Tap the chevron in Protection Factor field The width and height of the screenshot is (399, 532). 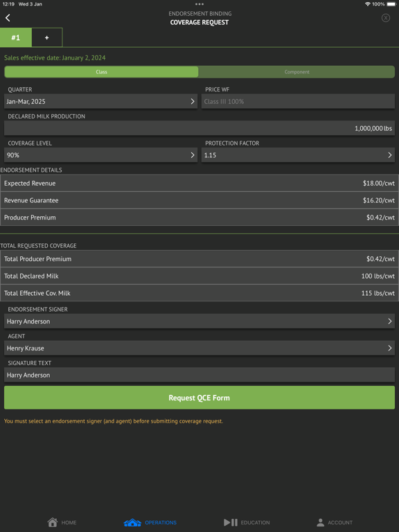click(389, 155)
